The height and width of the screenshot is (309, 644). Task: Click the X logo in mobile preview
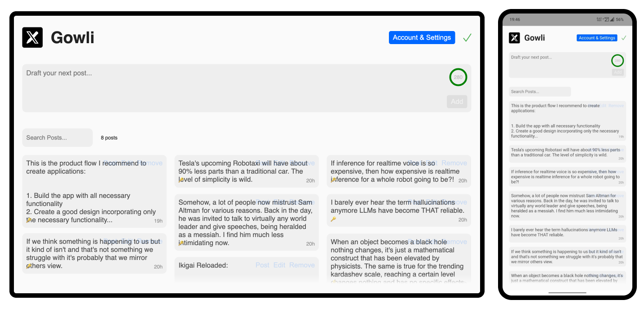click(514, 38)
